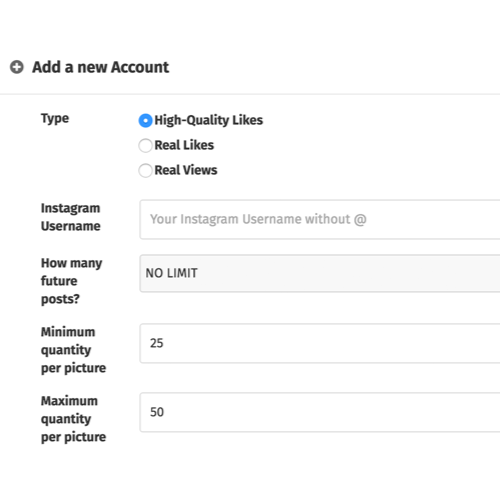Select the High-Quality Likes radio button
This screenshot has width=500, height=500.
pyautogui.click(x=145, y=120)
